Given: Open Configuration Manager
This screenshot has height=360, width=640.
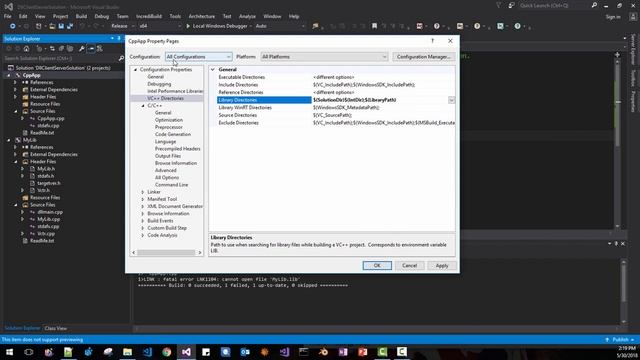Looking at the screenshot, I should coord(423,57).
